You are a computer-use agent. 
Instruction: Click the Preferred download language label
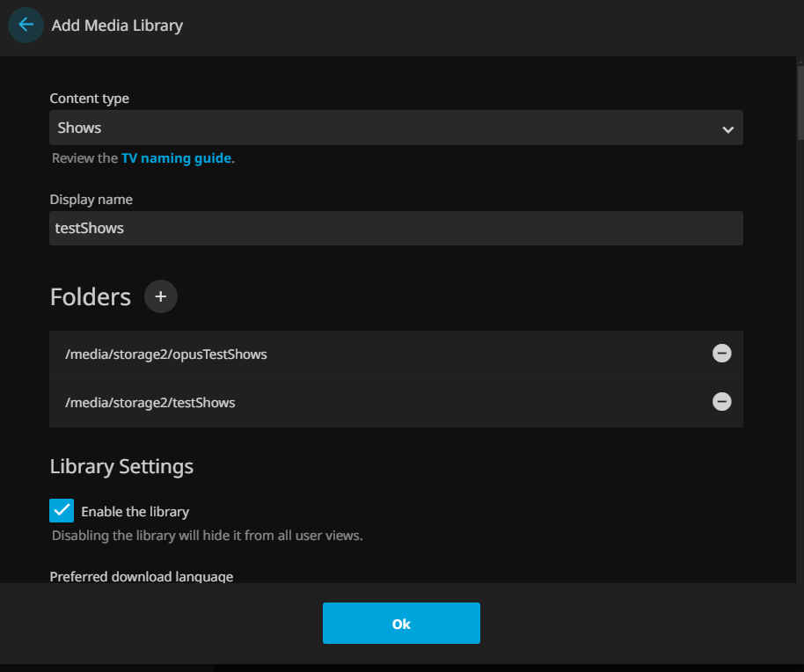point(141,576)
